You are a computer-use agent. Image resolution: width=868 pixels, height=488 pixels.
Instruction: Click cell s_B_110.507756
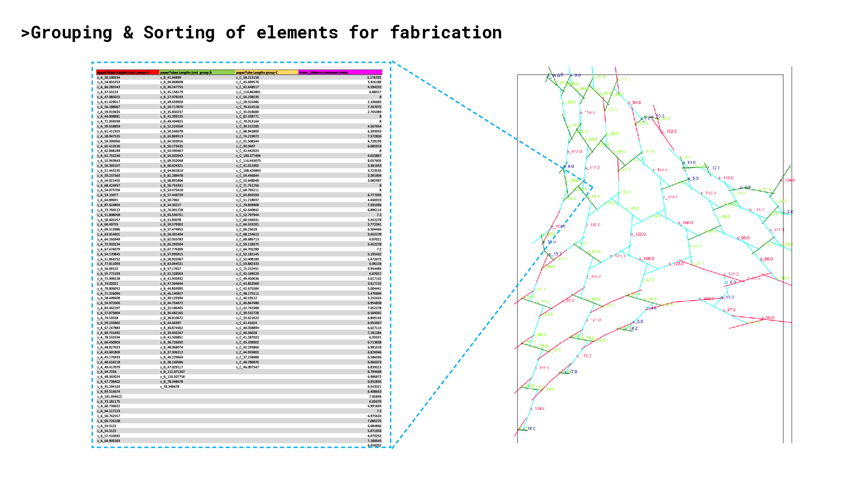(173, 377)
